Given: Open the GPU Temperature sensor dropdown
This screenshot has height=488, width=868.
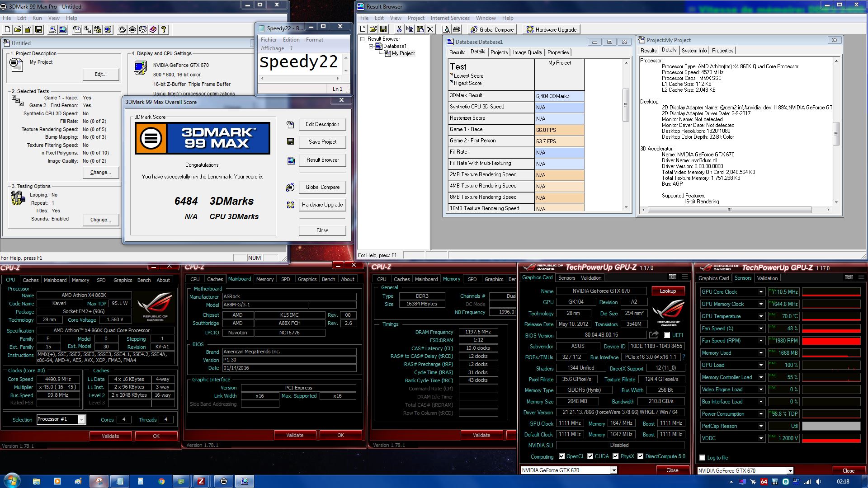Looking at the screenshot, I should pyautogui.click(x=761, y=316).
